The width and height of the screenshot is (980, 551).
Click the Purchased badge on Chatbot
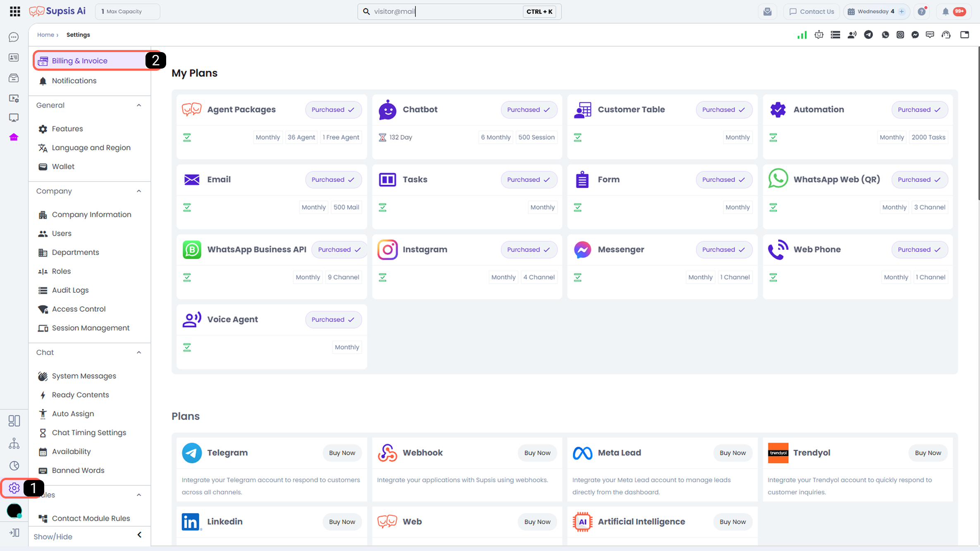[529, 110]
